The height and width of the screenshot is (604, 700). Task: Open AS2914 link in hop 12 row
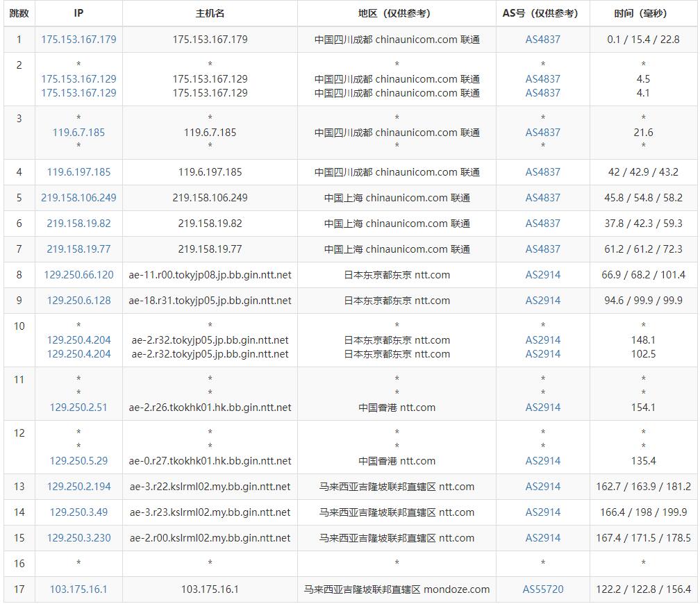click(543, 461)
